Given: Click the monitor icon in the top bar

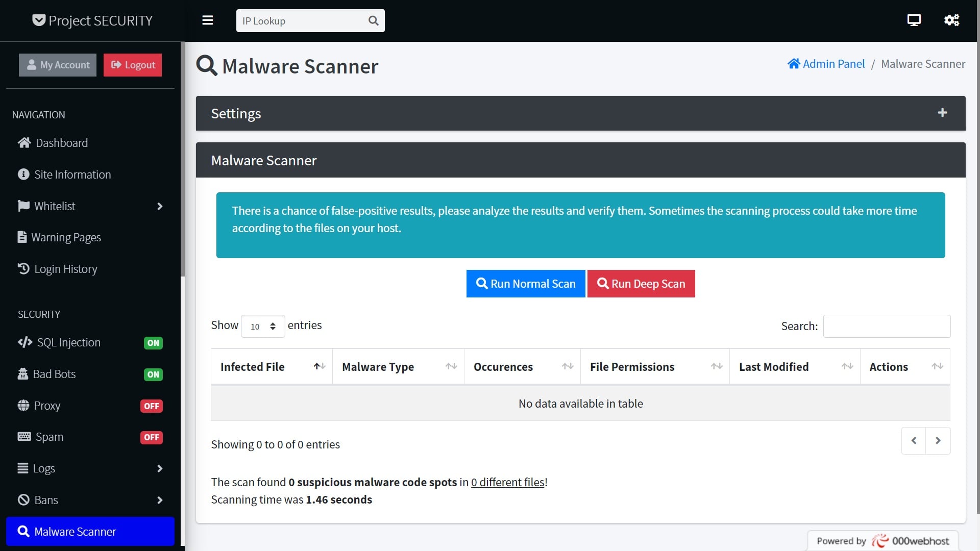Looking at the screenshot, I should pyautogui.click(x=914, y=20).
